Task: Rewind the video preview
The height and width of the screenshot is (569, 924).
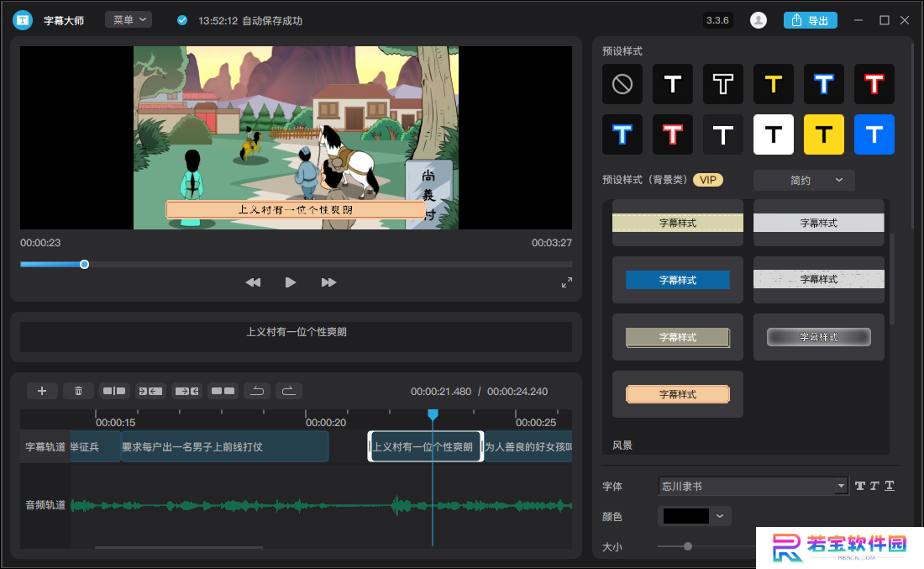Action: pos(253,282)
